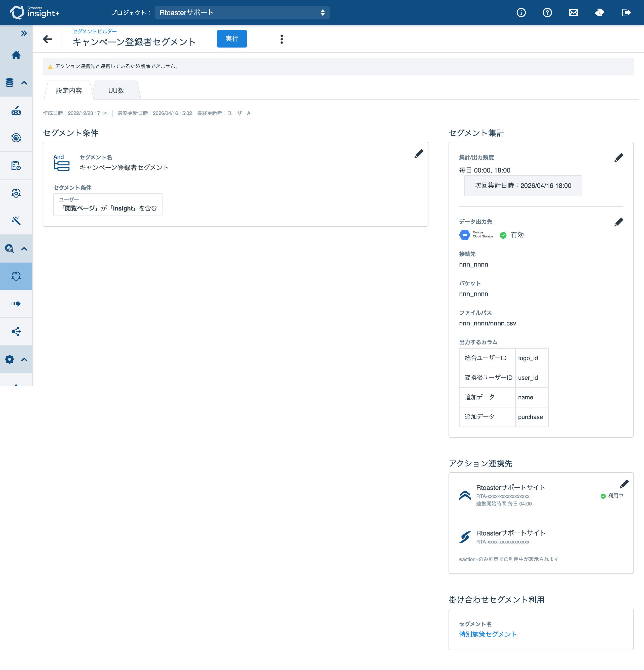Click the switch product icon in header
This screenshot has height=670, width=644.
pos(599,13)
